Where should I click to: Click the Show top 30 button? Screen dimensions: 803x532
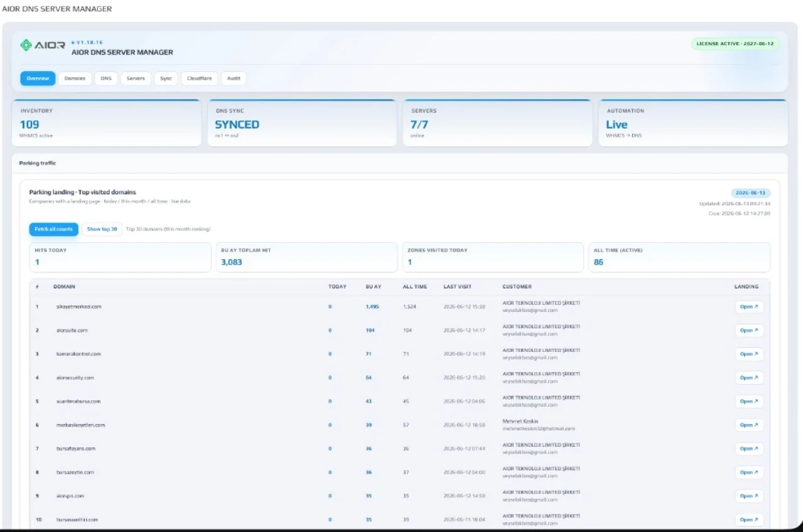[x=102, y=229]
